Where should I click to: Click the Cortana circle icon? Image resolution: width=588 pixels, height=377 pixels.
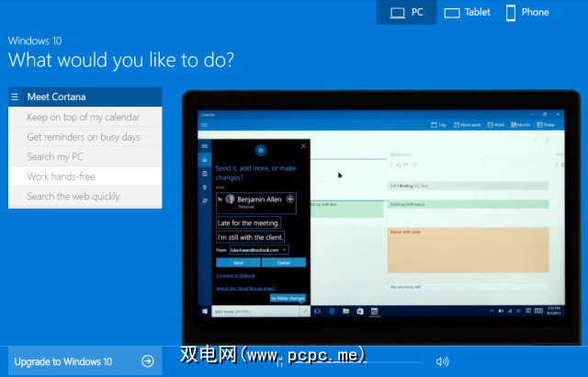point(261,151)
